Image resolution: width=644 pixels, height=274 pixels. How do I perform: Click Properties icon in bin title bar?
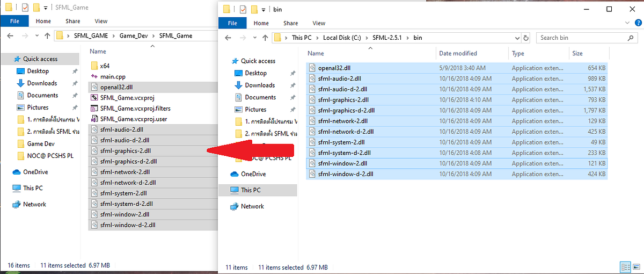point(243,9)
